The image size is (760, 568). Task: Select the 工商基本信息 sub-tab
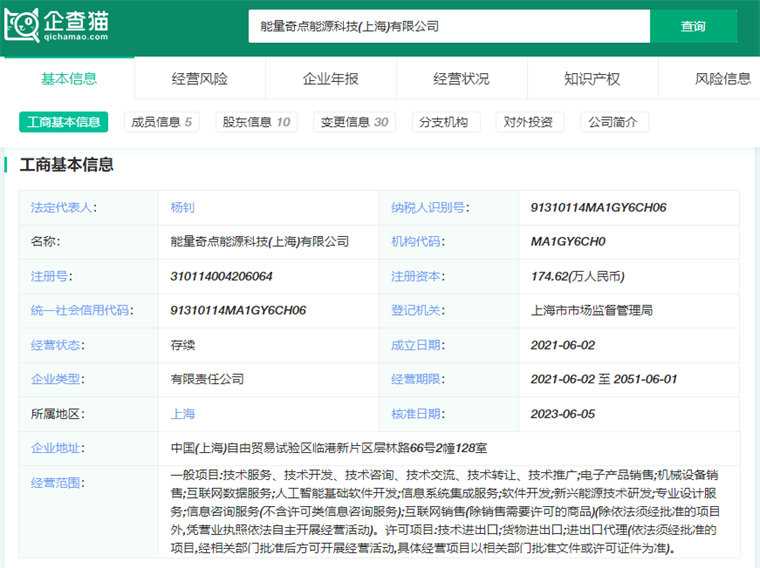(x=64, y=122)
